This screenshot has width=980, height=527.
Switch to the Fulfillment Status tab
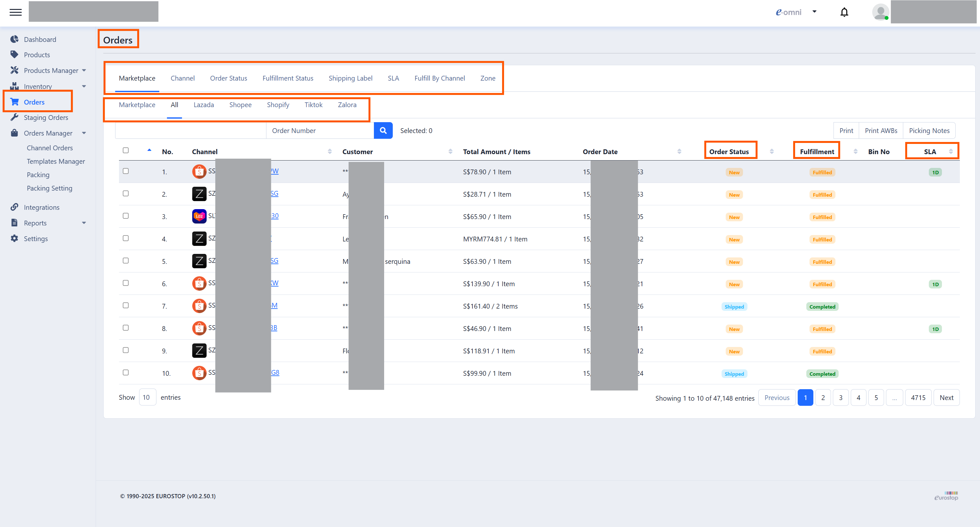(288, 78)
